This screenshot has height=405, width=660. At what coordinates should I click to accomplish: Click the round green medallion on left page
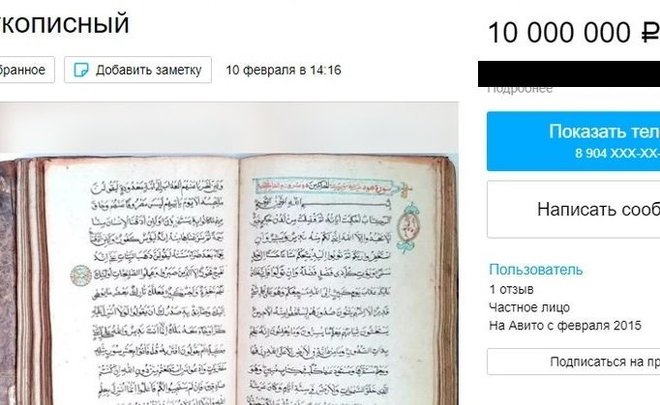coord(81,276)
